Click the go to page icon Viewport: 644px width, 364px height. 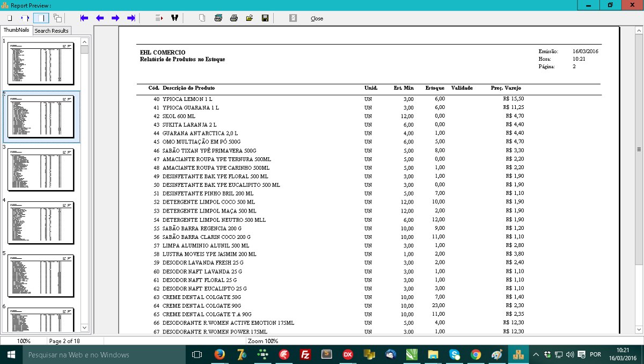(159, 18)
